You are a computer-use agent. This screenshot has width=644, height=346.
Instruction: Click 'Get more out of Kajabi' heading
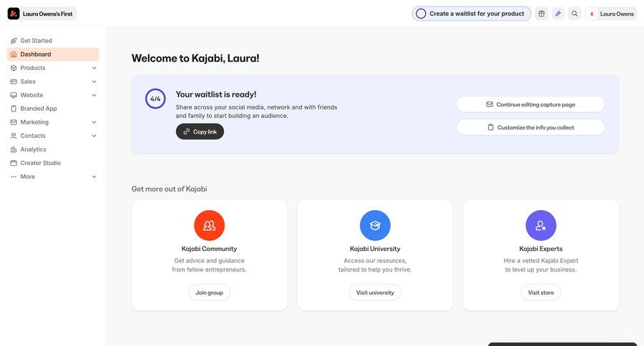coord(169,189)
